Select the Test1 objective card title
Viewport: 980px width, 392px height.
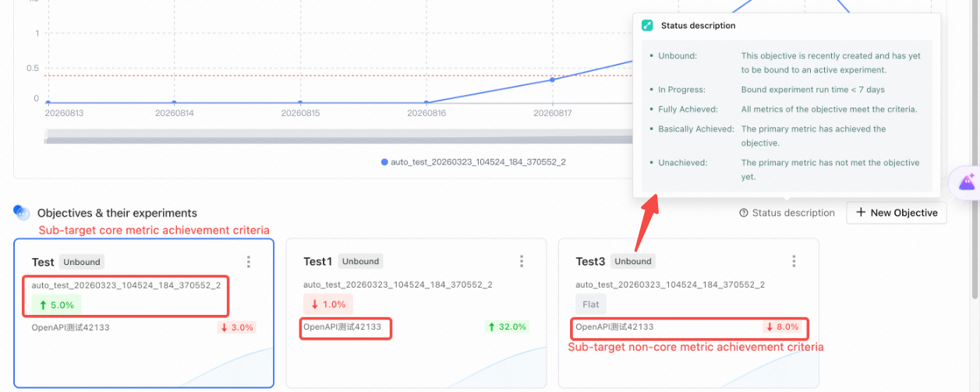pos(317,262)
